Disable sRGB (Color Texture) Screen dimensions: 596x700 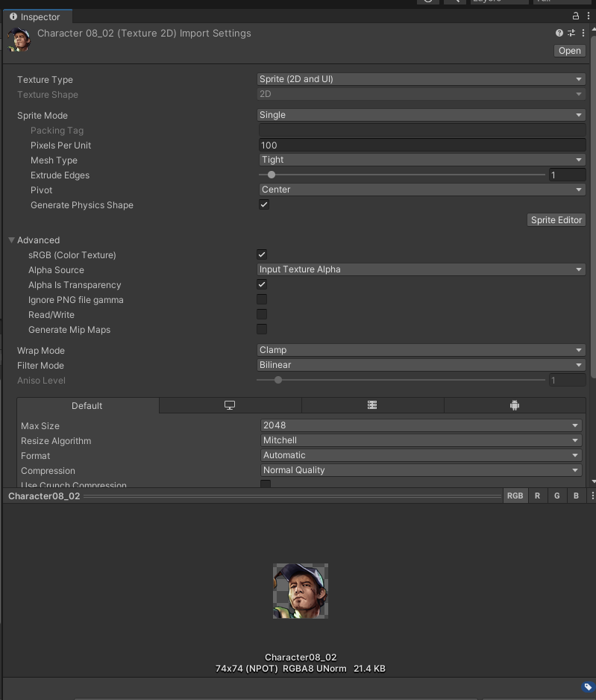click(262, 254)
